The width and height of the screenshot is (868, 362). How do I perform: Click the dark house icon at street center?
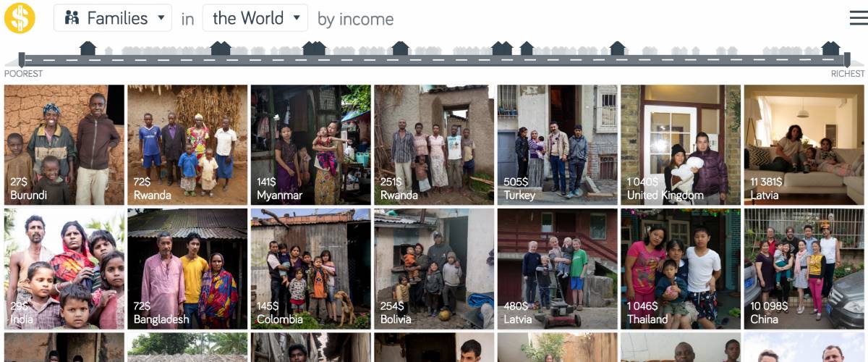pos(400,49)
